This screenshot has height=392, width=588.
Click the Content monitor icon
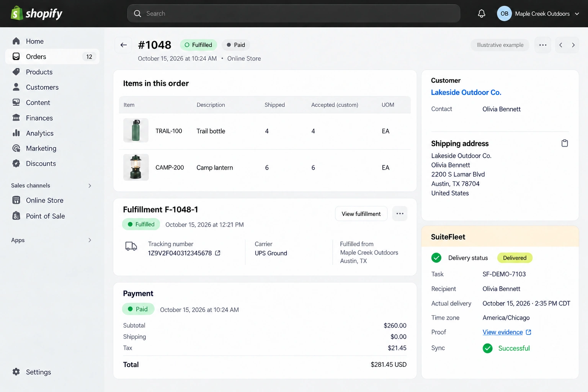pyautogui.click(x=16, y=102)
